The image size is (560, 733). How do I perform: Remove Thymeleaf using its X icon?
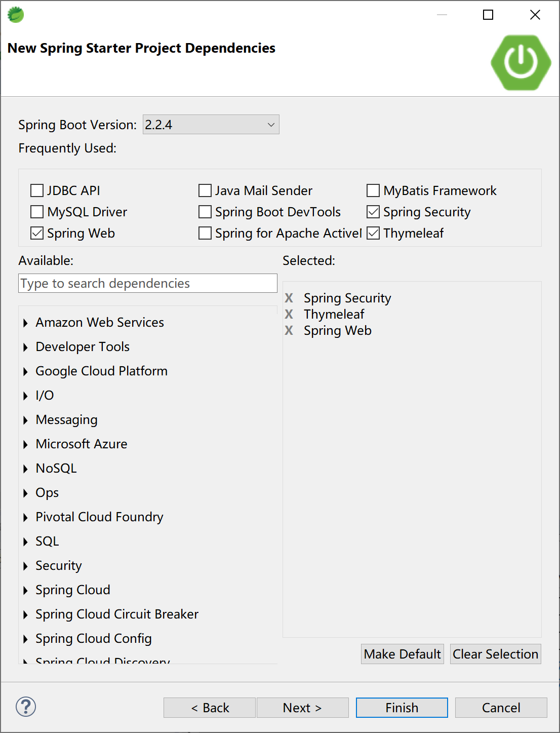289,314
